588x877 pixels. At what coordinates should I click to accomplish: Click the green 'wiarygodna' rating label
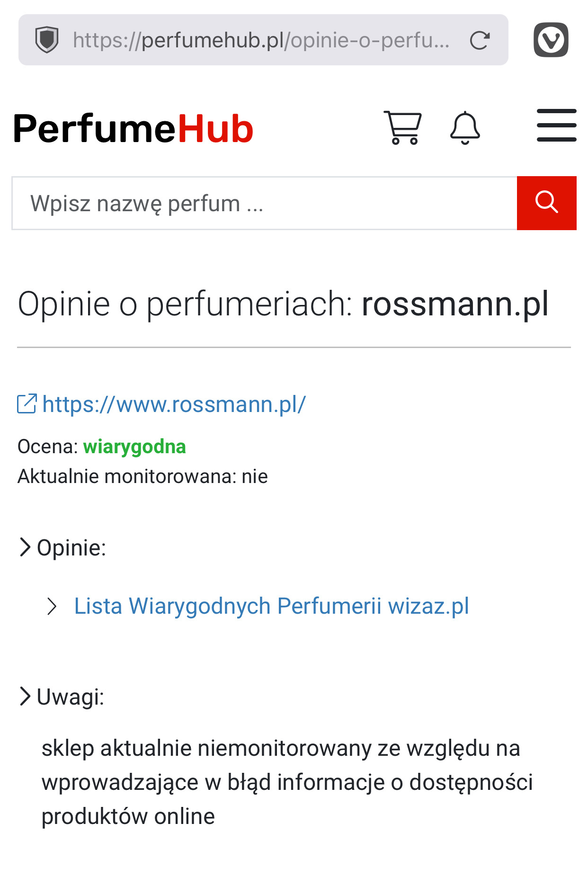[134, 447]
